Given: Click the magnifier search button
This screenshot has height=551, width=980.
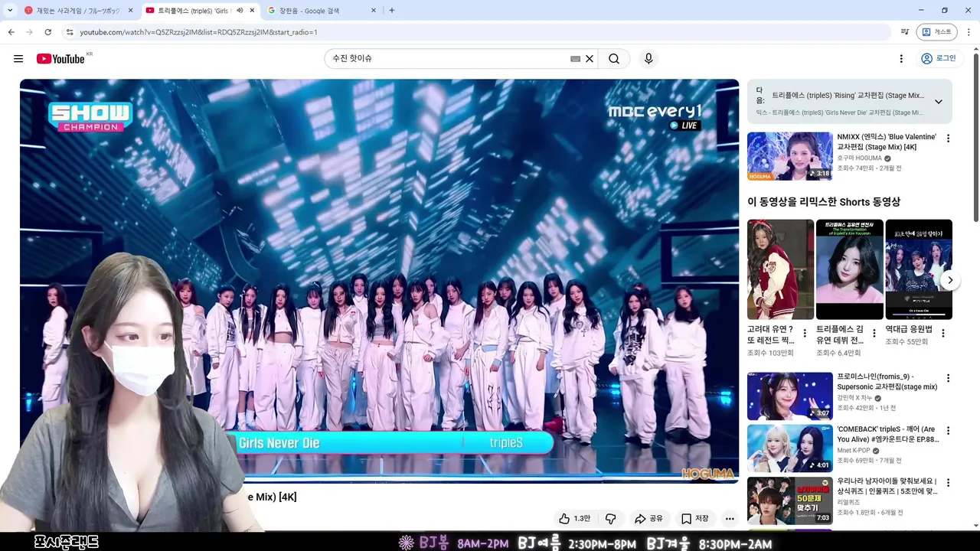Looking at the screenshot, I should tap(614, 59).
